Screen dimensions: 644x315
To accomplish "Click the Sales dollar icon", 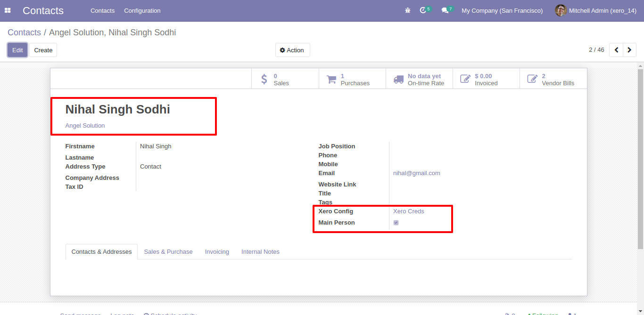I will pyautogui.click(x=264, y=79).
